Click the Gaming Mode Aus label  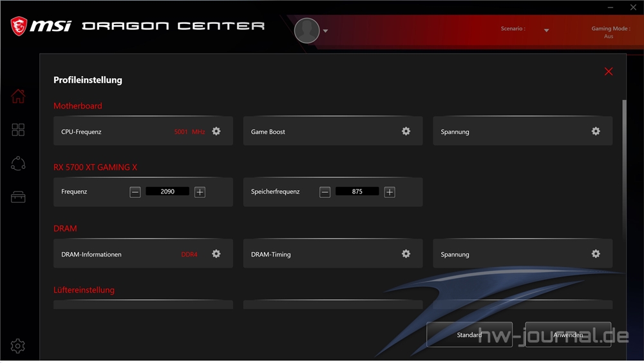[x=611, y=32]
